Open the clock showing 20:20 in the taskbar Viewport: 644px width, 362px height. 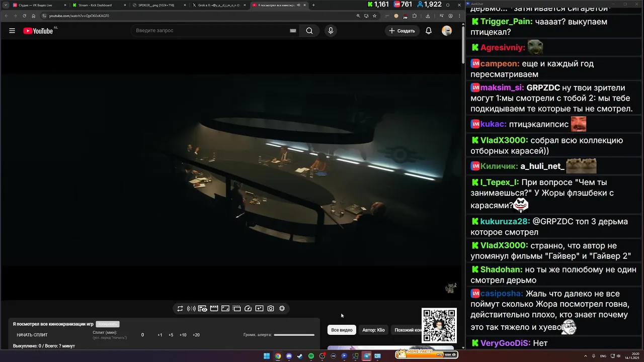click(x=632, y=356)
